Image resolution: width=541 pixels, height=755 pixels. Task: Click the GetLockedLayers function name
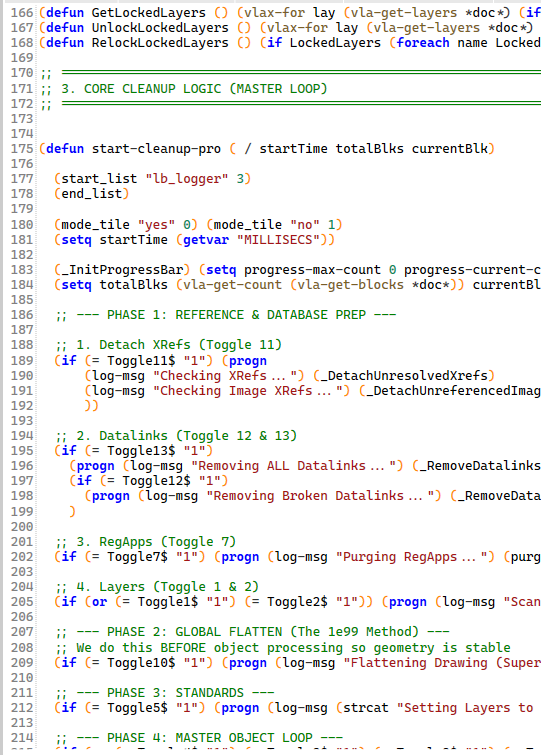(149, 13)
